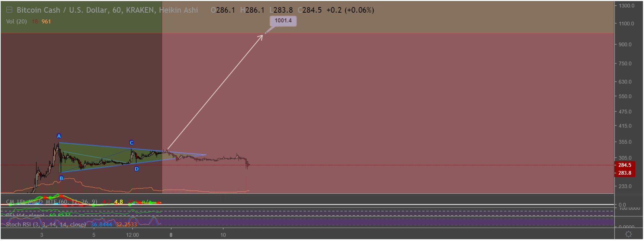Click the 12:00 time axis label
Image resolution: width=644 pixels, height=241 pixels.
[132, 235]
